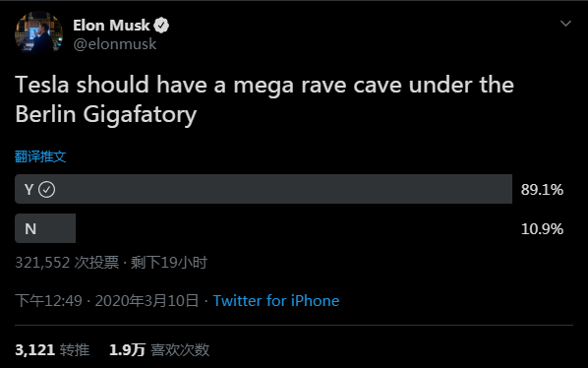Open Elon Musk's profile avatar
This screenshot has height=368, width=588.
tap(38, 34)
